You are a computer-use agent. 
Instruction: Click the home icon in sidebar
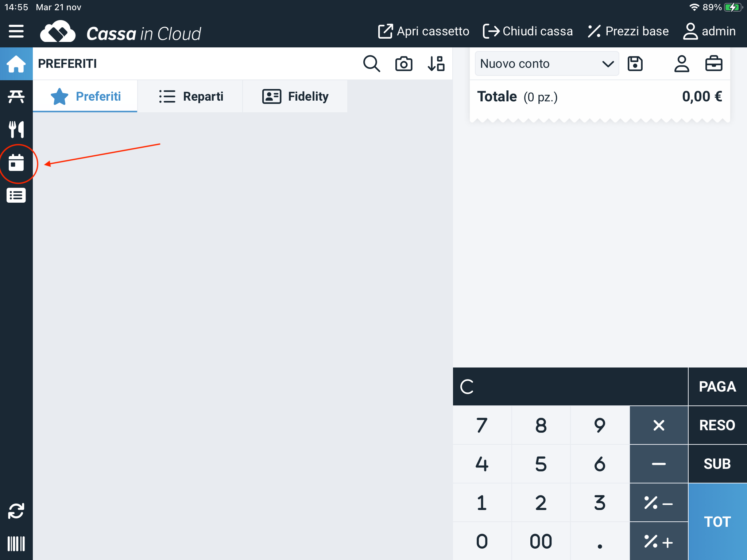[16, 64]
